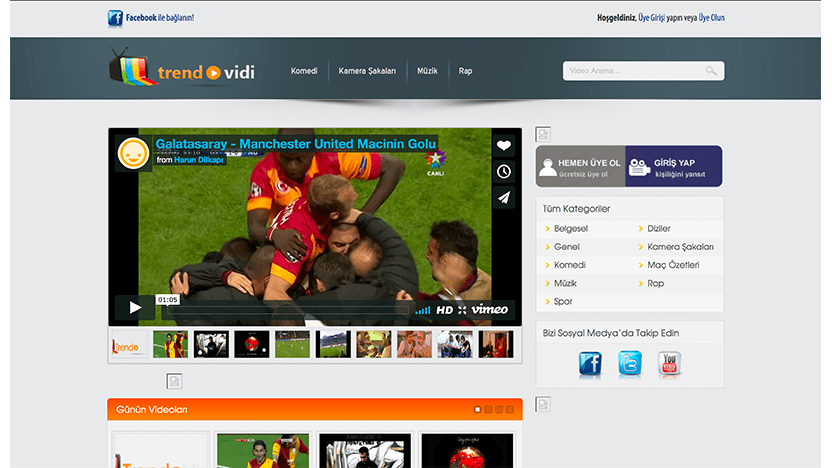The height and width of the screenshot is (468, 832).
Task: Play the Galatasaray video
Action: coord(134,307)
